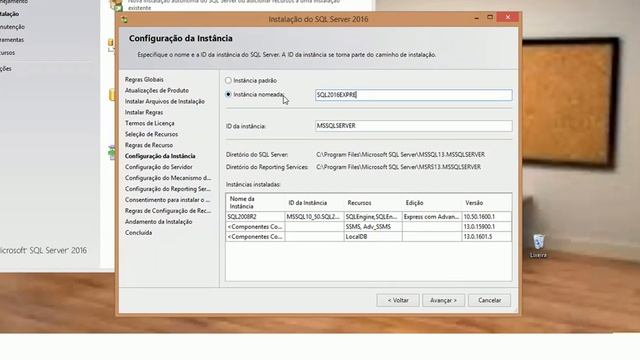Image resolution: width=640 pixels, height=360 pixels.
Task: Click the Reporting Services directory path
Action: pos(398,167)
